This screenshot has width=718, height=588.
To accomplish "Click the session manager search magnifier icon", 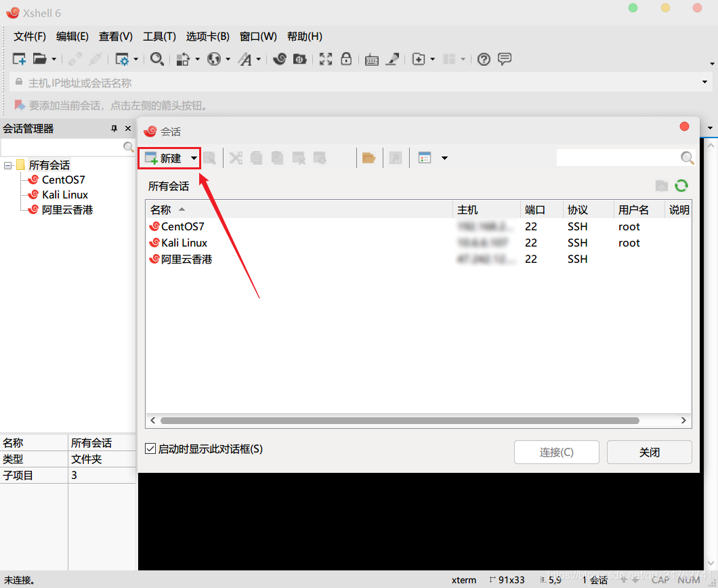I will click(129, 147).
